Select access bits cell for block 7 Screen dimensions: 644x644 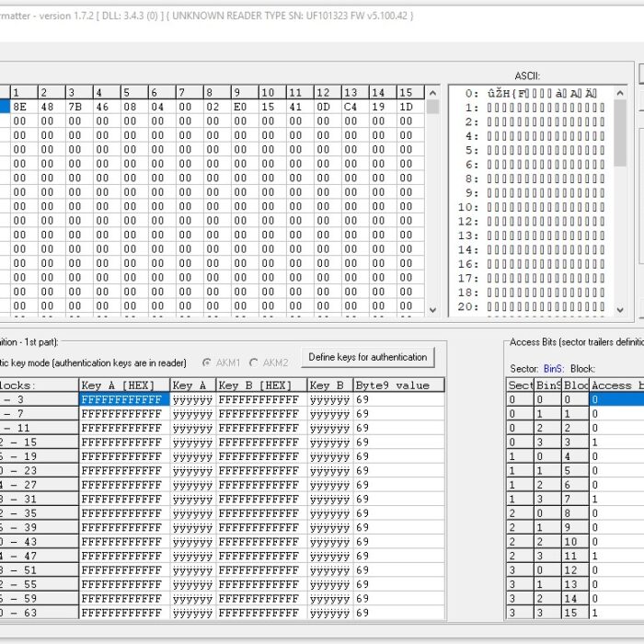coord(616,500)
